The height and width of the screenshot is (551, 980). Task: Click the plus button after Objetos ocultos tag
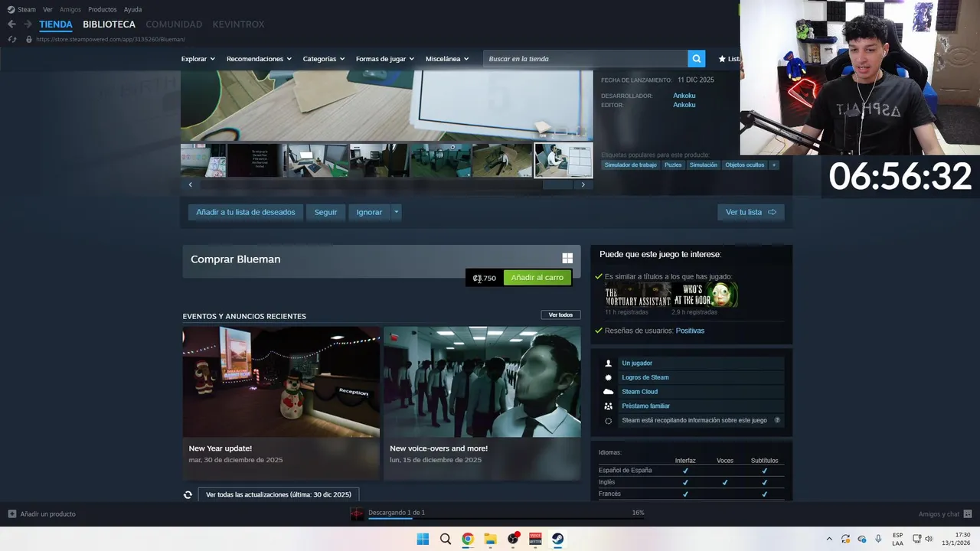tap(773, 165)
